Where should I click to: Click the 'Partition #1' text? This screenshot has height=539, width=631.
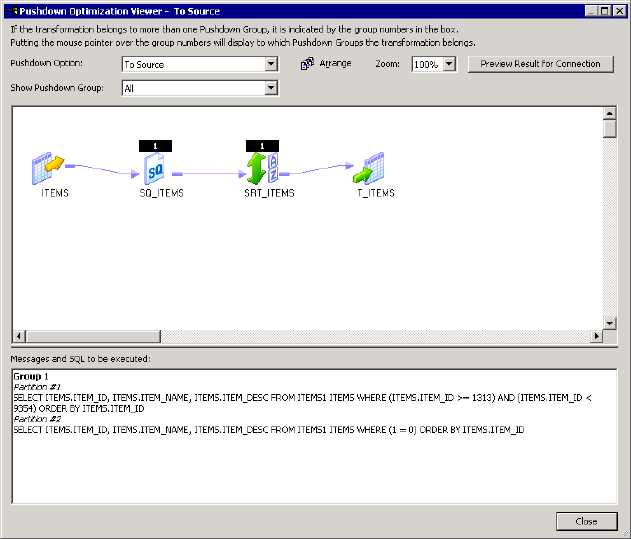(37, 387)
